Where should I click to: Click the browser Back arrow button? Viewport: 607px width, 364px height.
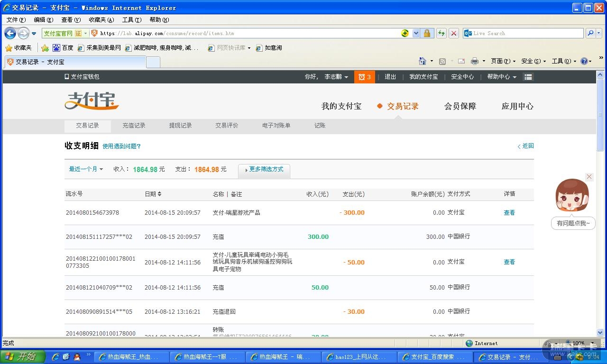[x=10, y=33]
